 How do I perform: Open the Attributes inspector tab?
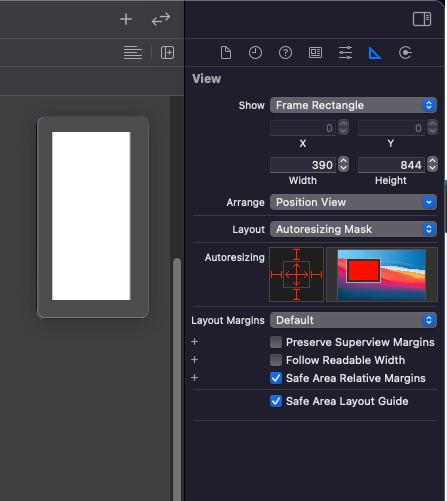pyautogui.click(x=345, y=53)
